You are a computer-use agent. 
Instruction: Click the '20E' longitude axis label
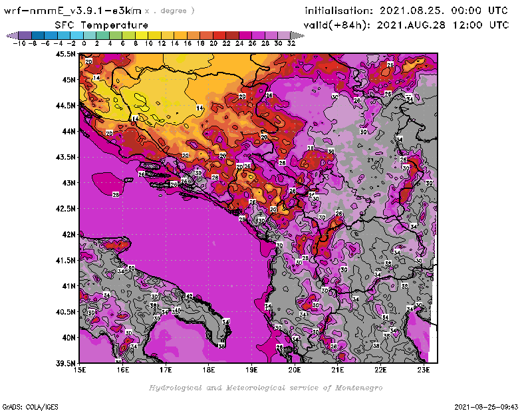pos(295,370)
